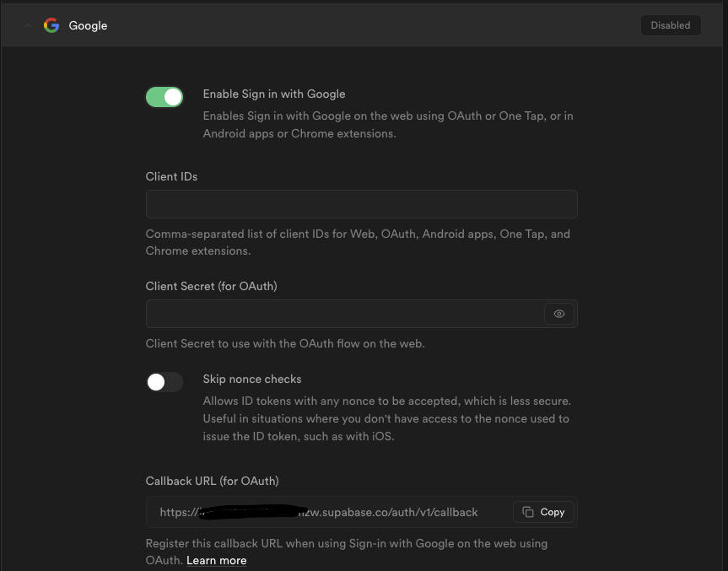Click the Client Secret (for OAuth) label

point(211,286)
